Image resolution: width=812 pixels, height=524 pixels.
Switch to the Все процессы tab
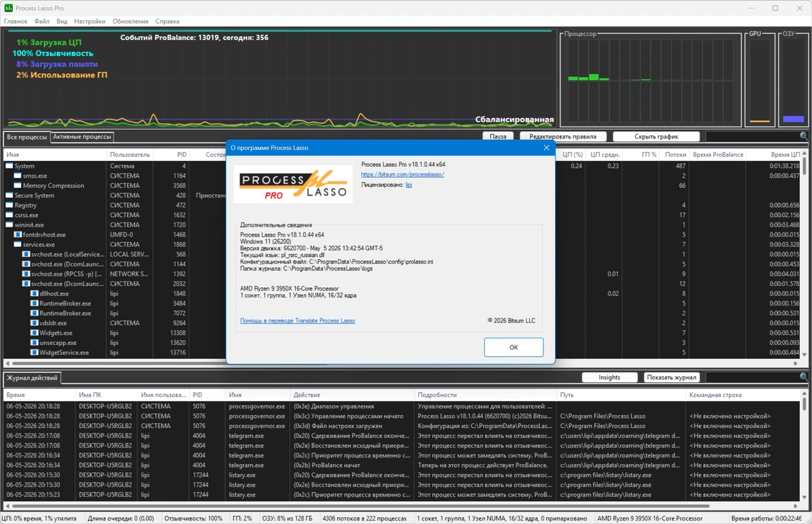(x=27, y=137)
